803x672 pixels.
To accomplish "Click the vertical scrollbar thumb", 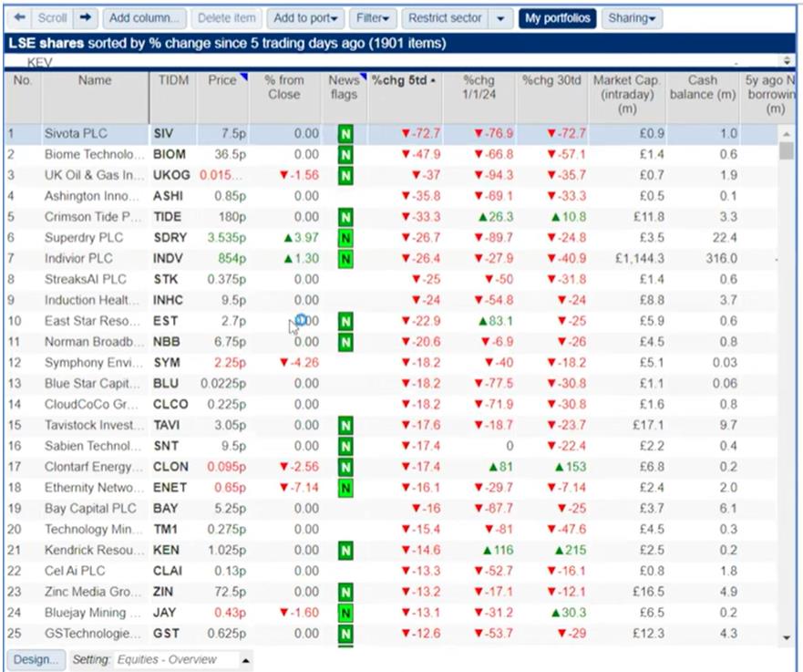I will click(x=786, y=150).
